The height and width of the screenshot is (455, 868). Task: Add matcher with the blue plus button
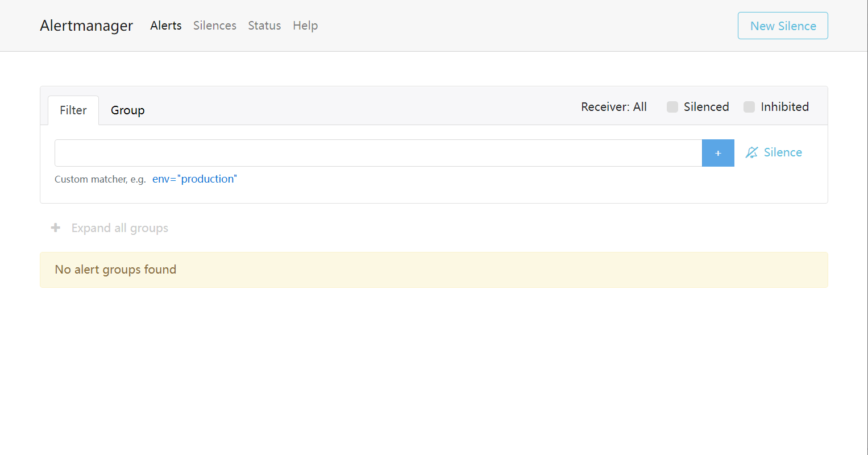pos(718,153)
